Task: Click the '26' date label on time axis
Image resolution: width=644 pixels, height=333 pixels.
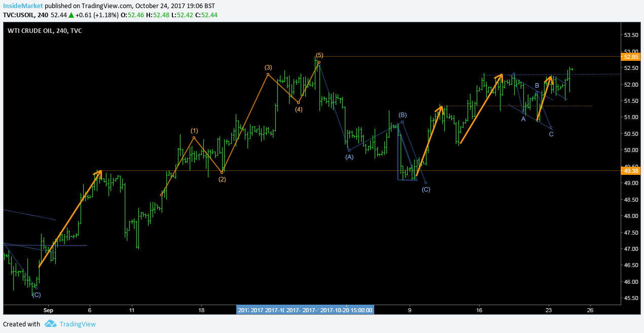Action: coord(590,310)
